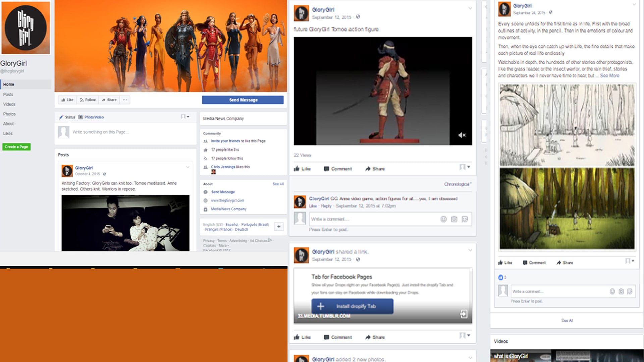Click Invite your friends to like this Page

(238, 141)
